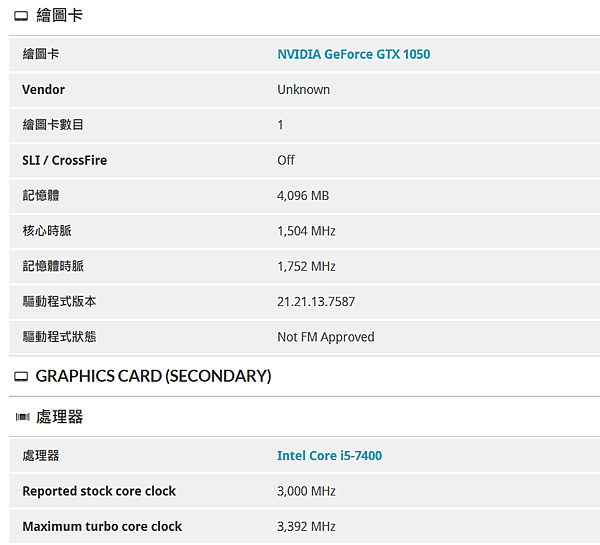Select the 處理器 row label in the table
Screen dimensions: 600x545
41,455
